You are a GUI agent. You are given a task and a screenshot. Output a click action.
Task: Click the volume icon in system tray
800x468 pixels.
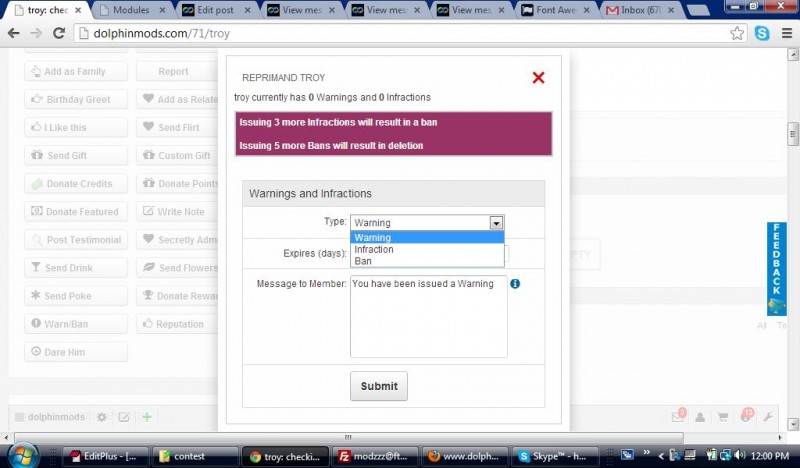[x=740, y=455]
